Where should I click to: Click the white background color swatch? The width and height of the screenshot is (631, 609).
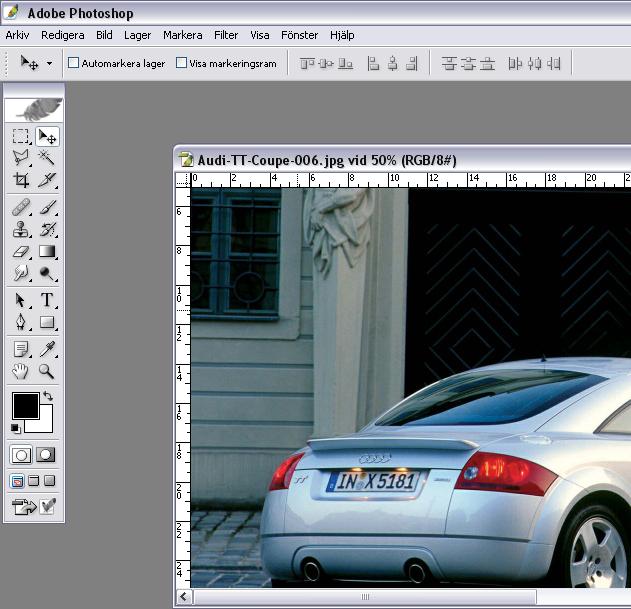(45, 423)
